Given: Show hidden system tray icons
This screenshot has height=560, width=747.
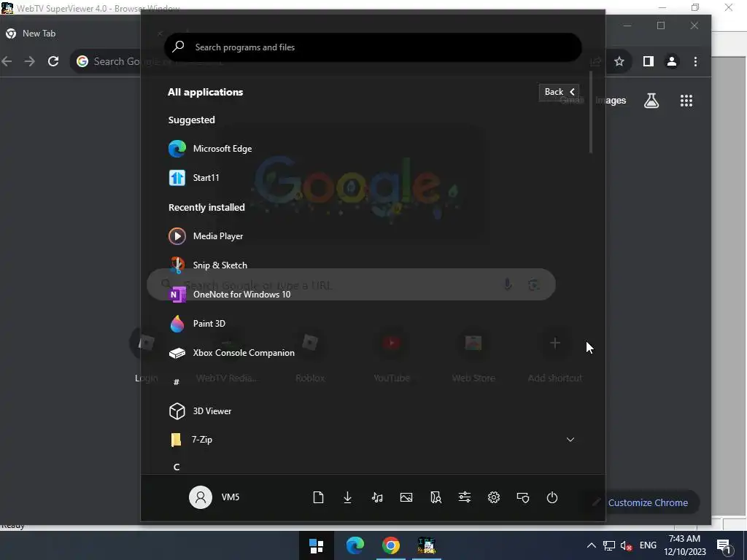Looking at the screenshot, I should (x=591, y=545).
